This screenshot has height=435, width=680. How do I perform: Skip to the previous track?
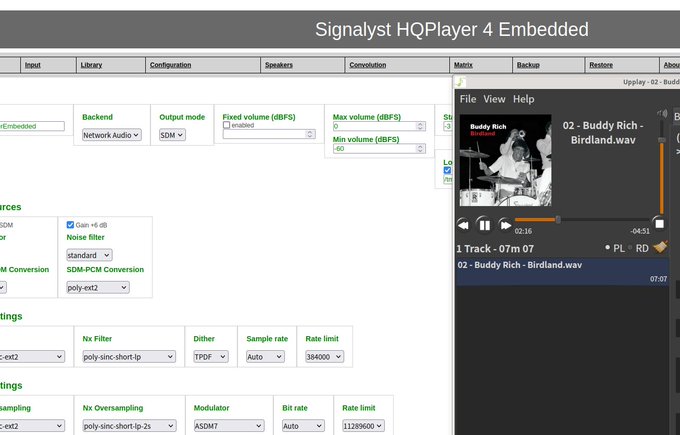click(x=463, y=225)
